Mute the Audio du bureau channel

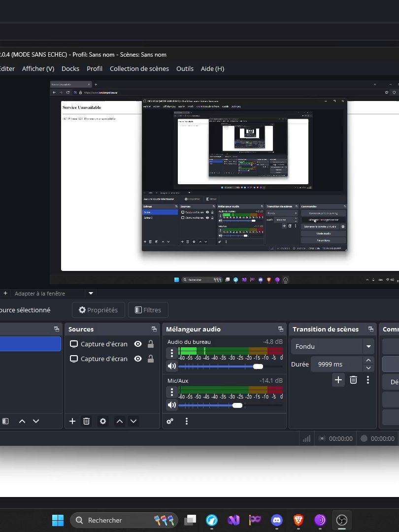(172, 366)
